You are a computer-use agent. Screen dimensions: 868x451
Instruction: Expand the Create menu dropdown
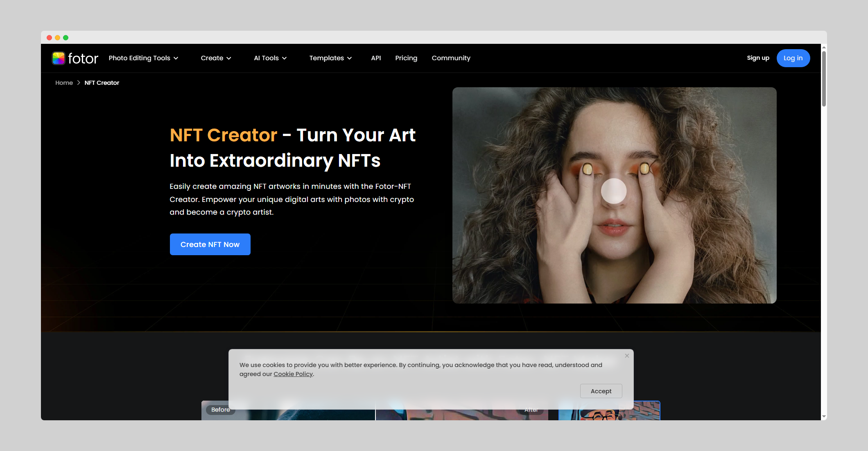216,58
